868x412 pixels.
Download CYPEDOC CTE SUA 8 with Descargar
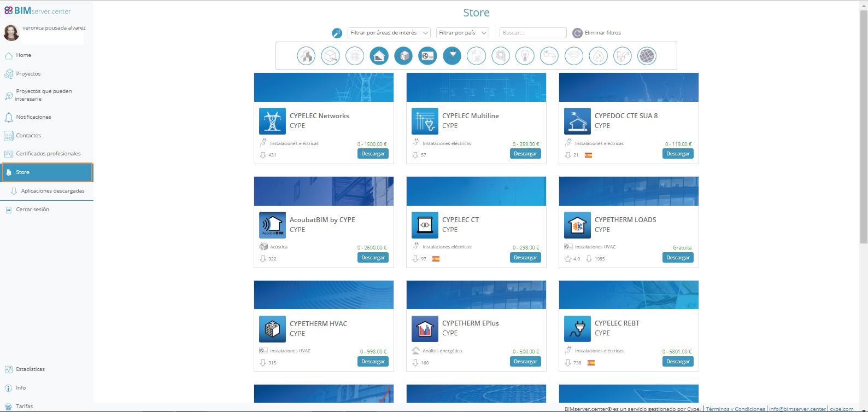pyautogui.click(x=678, y=154)
